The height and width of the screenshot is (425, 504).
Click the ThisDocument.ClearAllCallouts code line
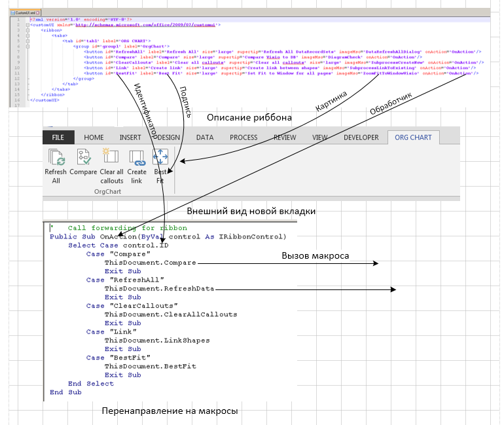point(171,314)
